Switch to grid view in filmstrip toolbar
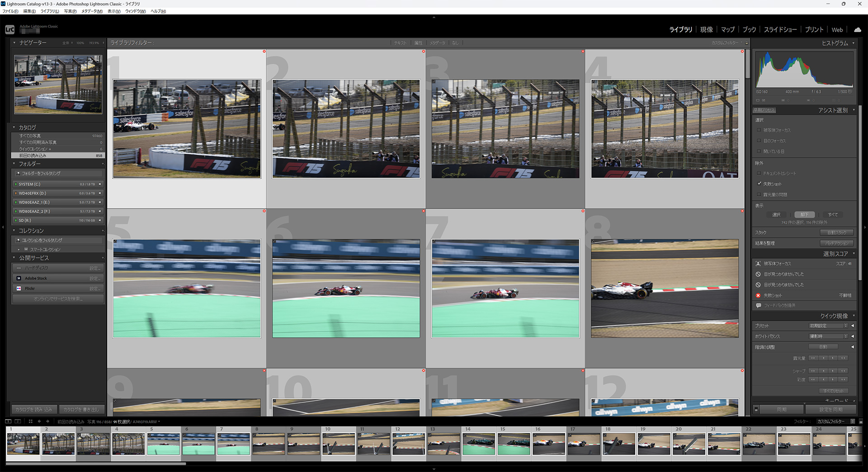The image size is (868, 472). (31, 421)
